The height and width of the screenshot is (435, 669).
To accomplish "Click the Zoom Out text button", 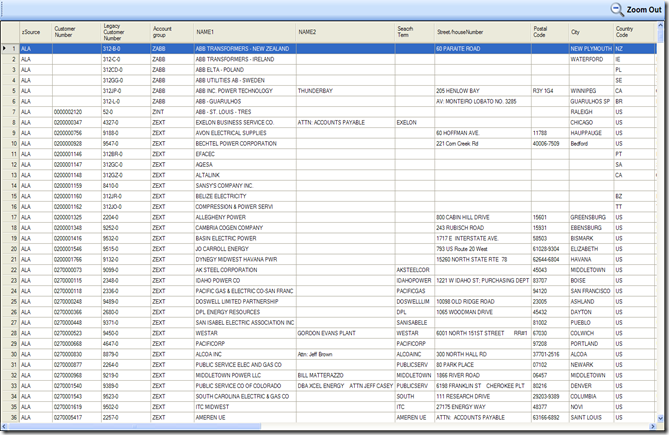I will pos(644,9).
